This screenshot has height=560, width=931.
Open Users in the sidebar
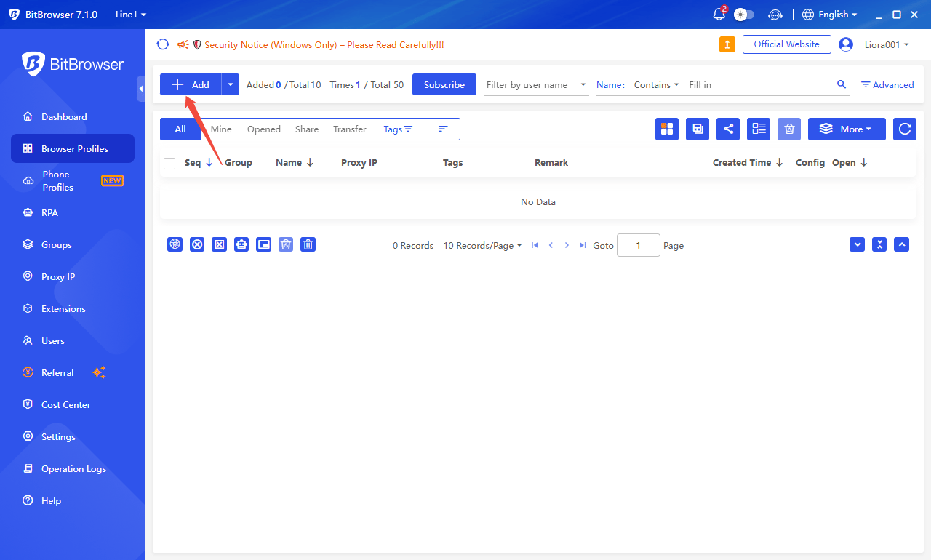[73, 340]
